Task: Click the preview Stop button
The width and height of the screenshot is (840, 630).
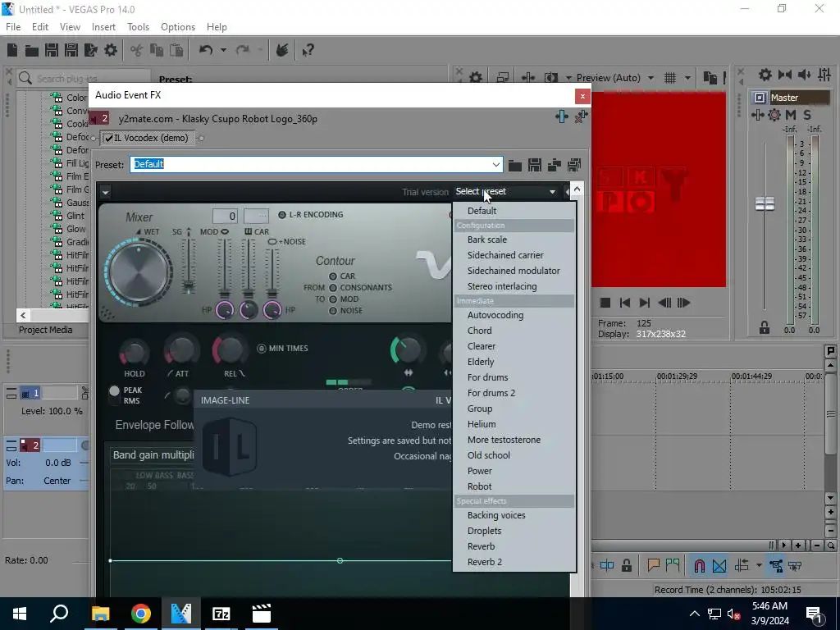Action: [605, 303]
